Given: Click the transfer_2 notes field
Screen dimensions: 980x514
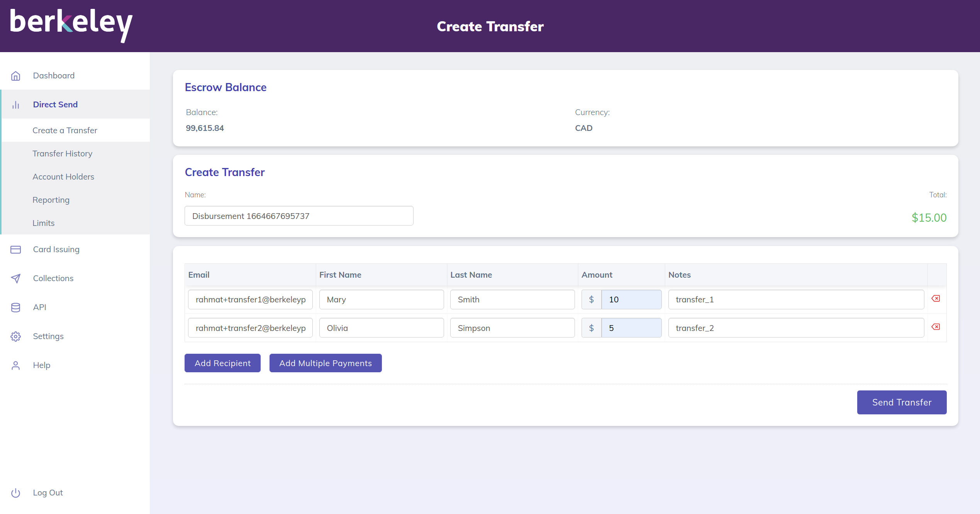Looking at the screenshot, I should (x=796, y=328).
